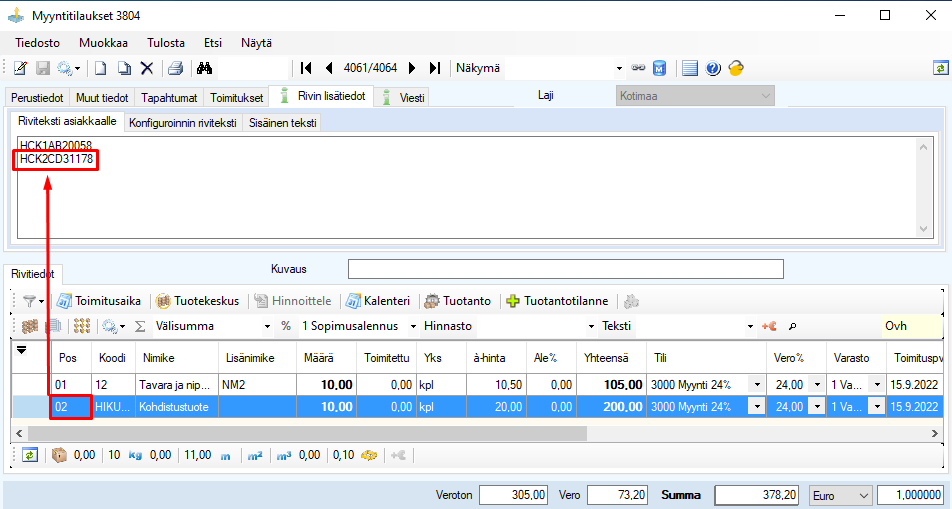Viewport: 952px width, 509px height.
Task: Jump to the last record with the arrow
Action: click(435, 68)
